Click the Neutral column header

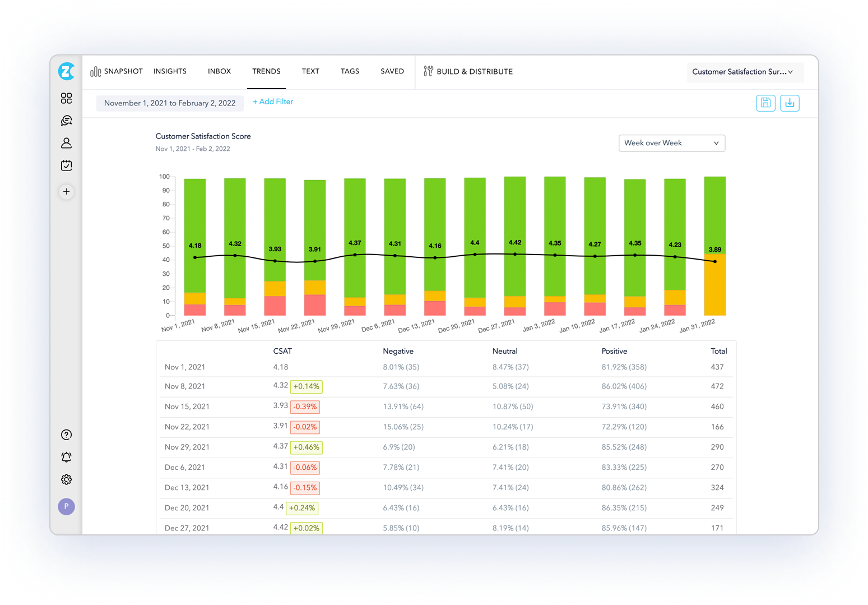tap(505, 351)
